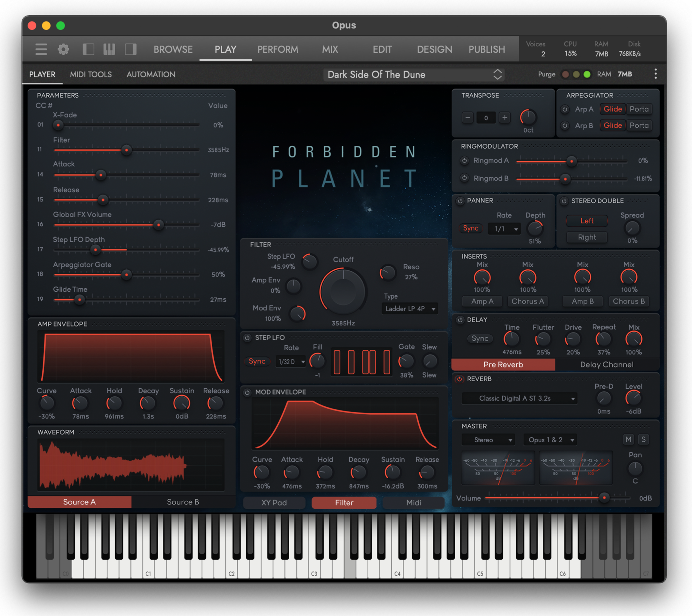Toggle Stereo Double power icon
Screen dimensions: 692x616
pyautogui.click(x=564, y=201)
